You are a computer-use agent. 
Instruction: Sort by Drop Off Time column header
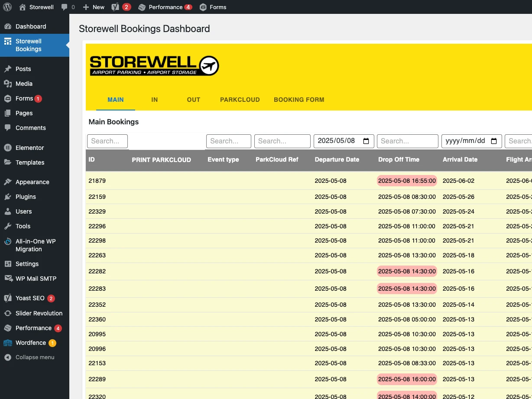tap(399, 159)
